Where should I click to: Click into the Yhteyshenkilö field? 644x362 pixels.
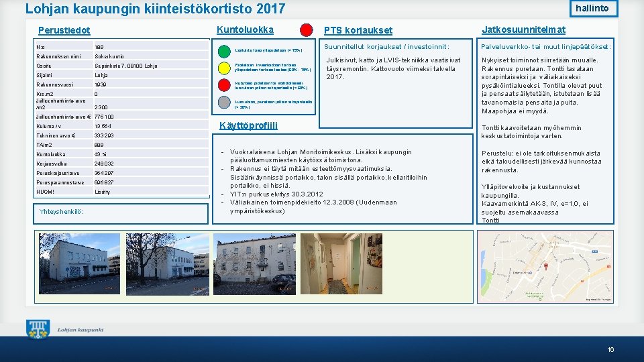tap(121, 213)
